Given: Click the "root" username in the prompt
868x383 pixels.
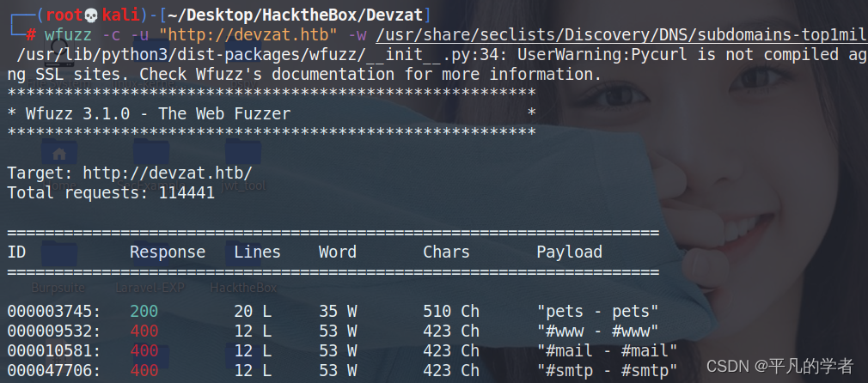Looking at the screenshot, I should pos(64,15).
